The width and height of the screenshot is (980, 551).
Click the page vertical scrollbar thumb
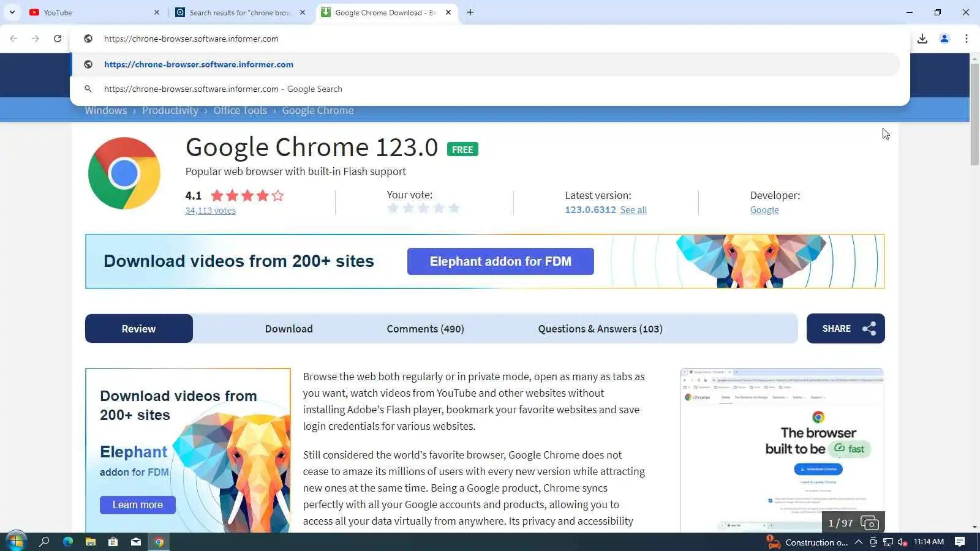974,114
